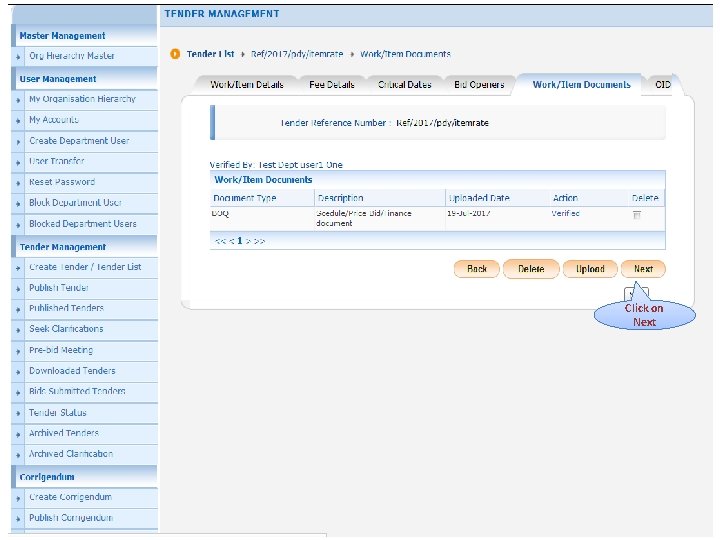Open Published Tenders menu item

click(x=66, y=308)
